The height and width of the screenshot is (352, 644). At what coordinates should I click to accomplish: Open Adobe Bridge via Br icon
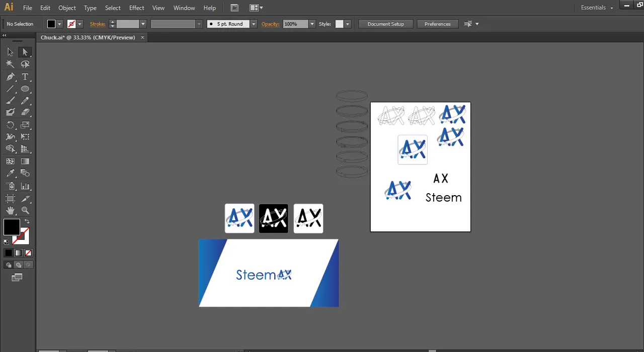point(234,8)
